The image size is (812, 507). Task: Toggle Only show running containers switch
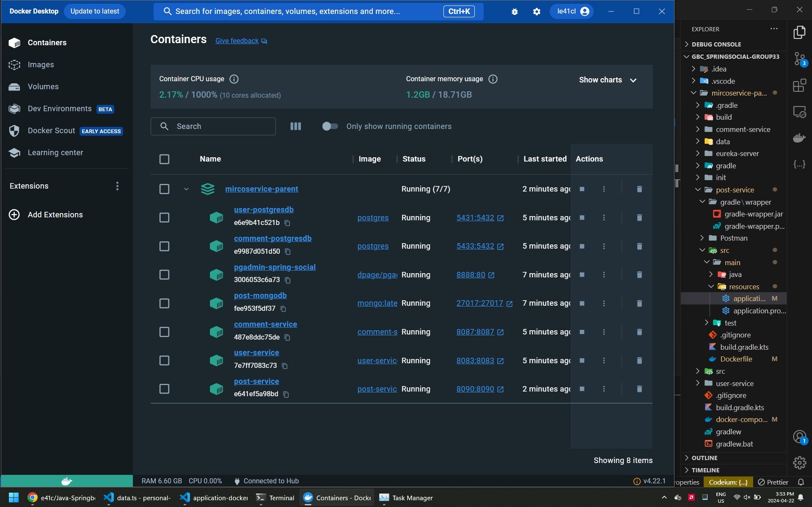point(330,126)
